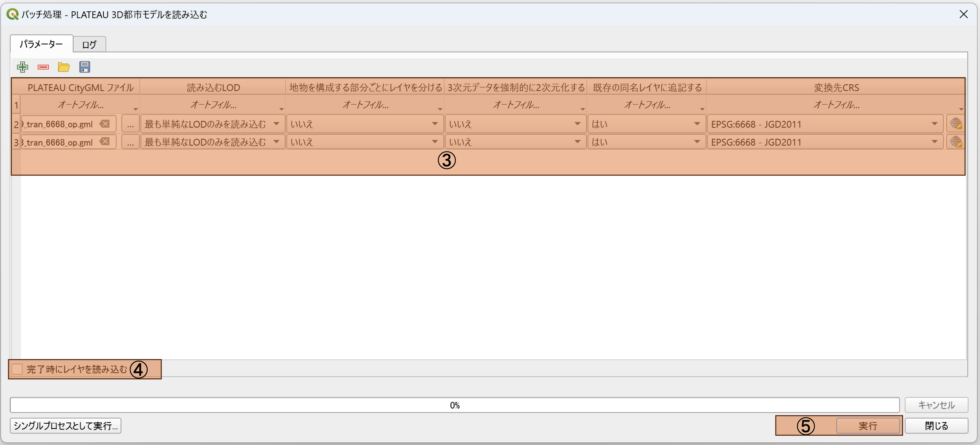Click the QGIS logo in the title bar
980x445 pixels.
tap(13, 14)
